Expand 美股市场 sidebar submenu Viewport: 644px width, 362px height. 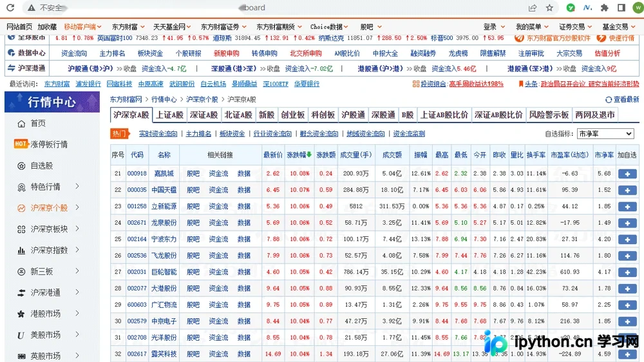click(x=77, y=334)
